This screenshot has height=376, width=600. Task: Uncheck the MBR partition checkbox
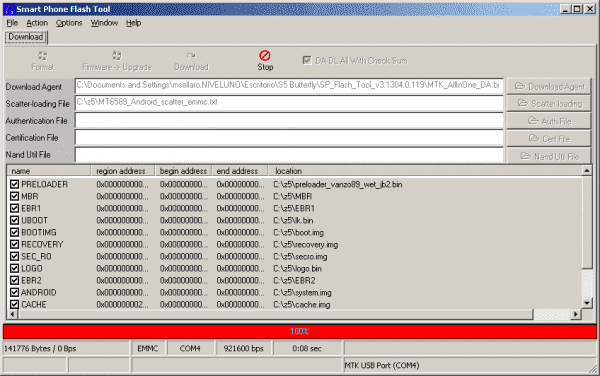(15, 196)
